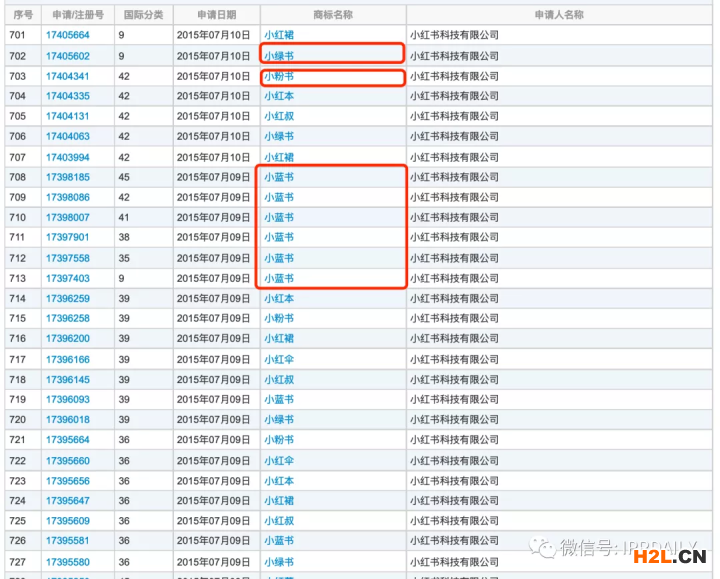
Task: Open application number 17396200
Action: (x=68, y=339)
